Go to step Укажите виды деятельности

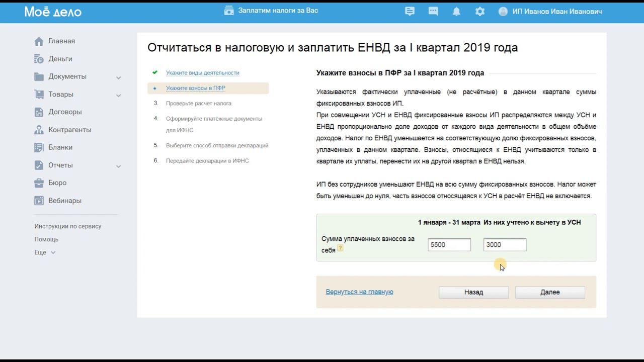click(x=203, y=73)
